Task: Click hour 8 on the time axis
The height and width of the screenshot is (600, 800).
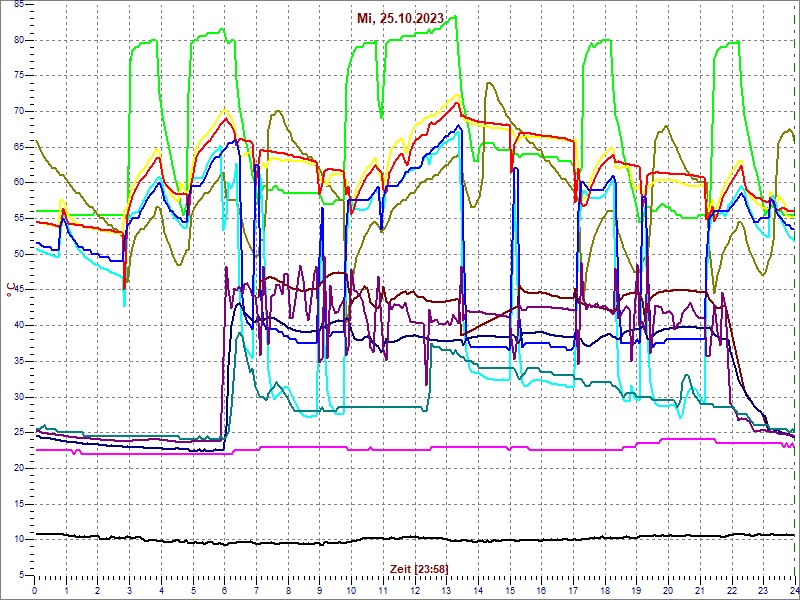Action: tap(288, 589)
